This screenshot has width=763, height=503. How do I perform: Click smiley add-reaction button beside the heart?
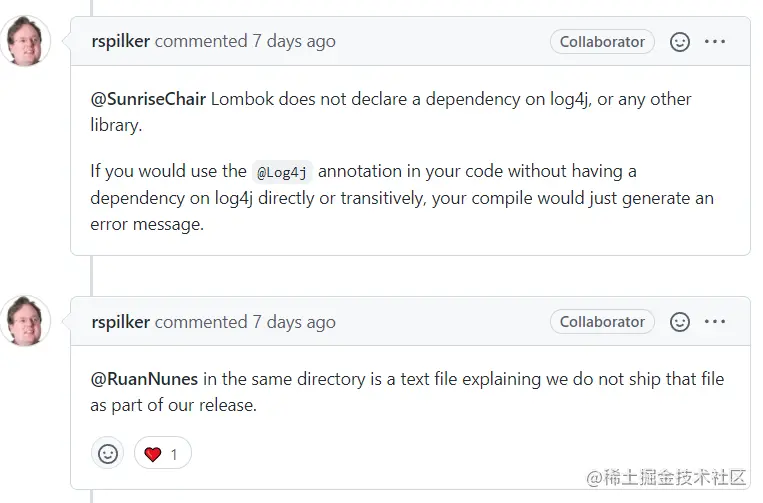pos(108,453)
